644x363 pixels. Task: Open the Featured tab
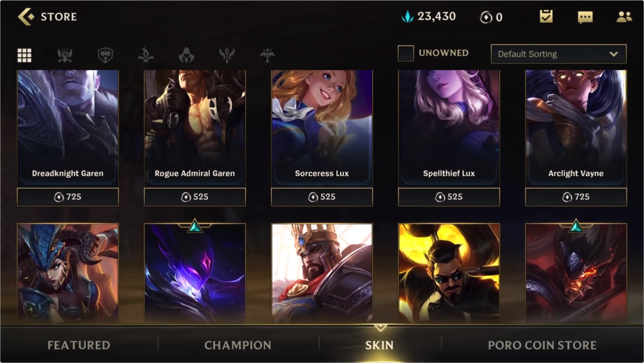pyautogui.click(x=79, y=345)
